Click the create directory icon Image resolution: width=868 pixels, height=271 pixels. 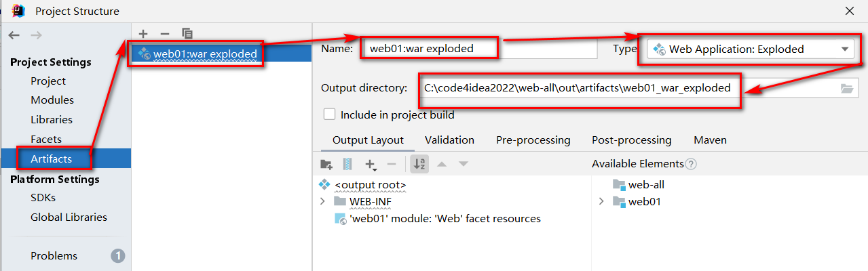326,164
